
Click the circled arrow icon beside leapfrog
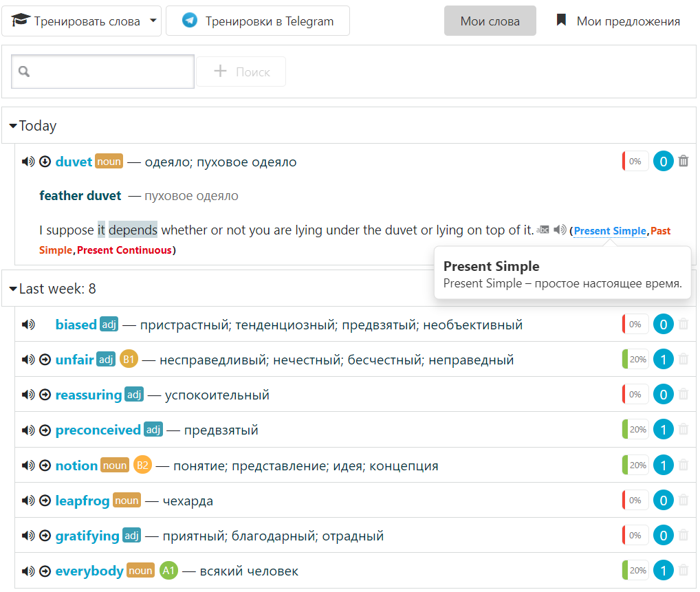coord(45,501)
